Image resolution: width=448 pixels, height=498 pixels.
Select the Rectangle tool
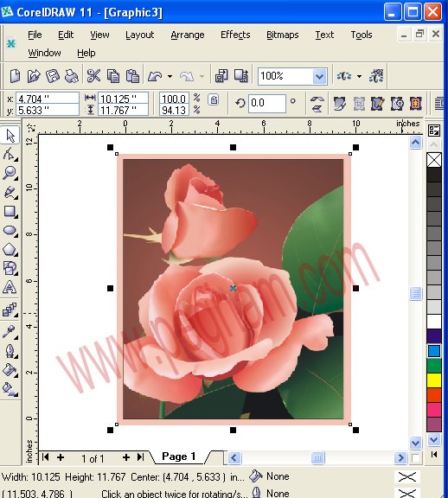coord(10,211)
